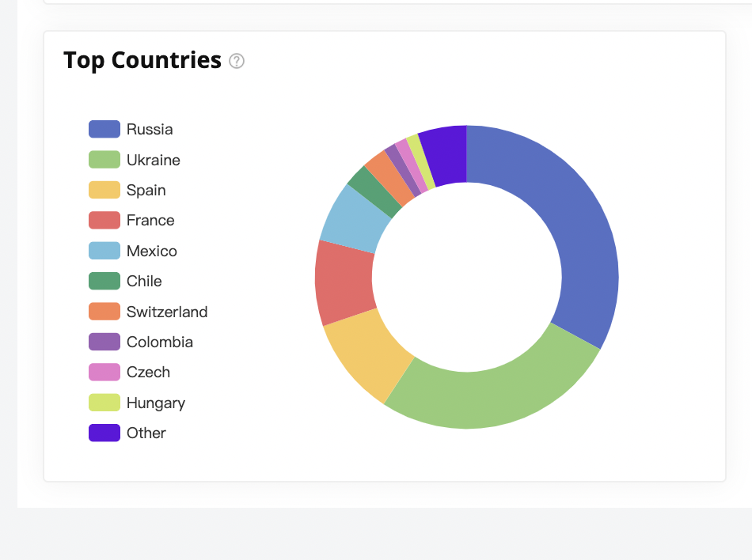Click the light blue Mexico donut segment
The image size is (752, 560).
356,219
